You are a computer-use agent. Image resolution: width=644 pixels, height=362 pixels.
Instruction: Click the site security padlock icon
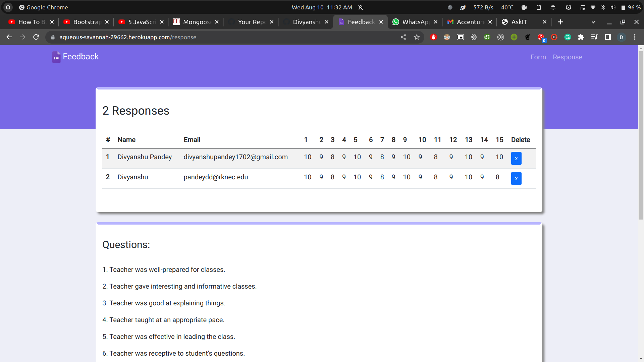click(x=53, y=37)
